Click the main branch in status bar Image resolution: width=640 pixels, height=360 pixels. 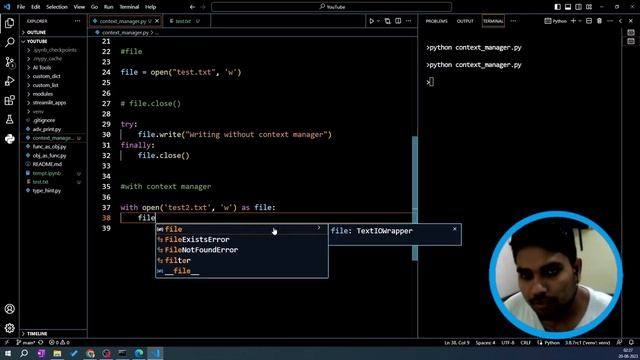(25, 342)
